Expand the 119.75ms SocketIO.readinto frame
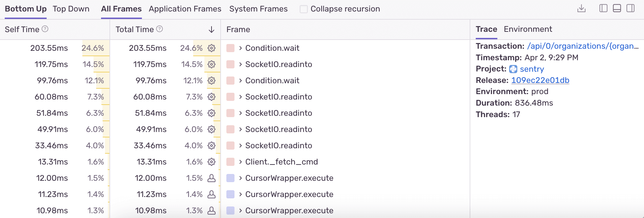 [x=240, y=64]
